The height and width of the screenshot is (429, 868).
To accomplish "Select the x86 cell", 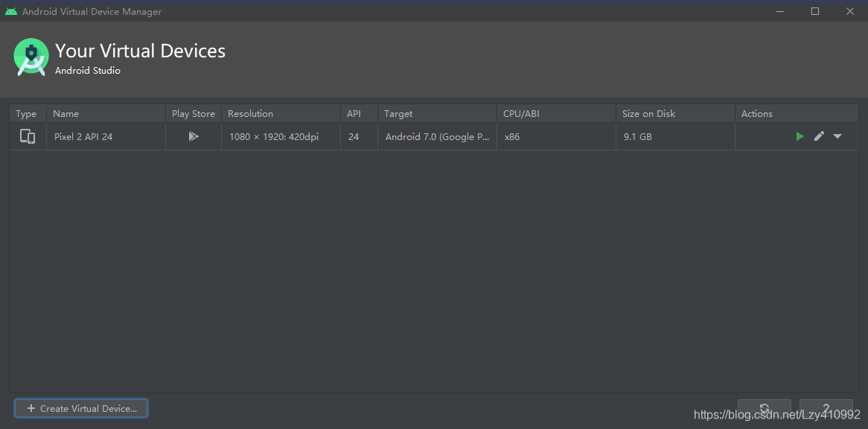I will click(556, 136).
